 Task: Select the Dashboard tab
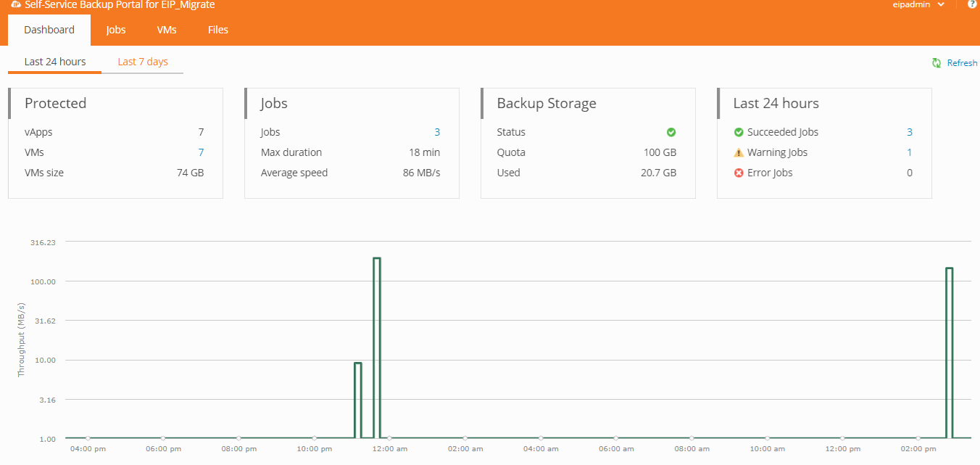(x=49, y=30)
